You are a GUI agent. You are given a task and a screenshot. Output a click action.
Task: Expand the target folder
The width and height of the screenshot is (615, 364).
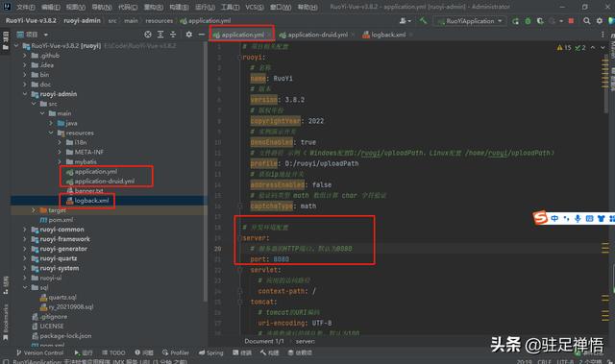(x=34, y=210)
